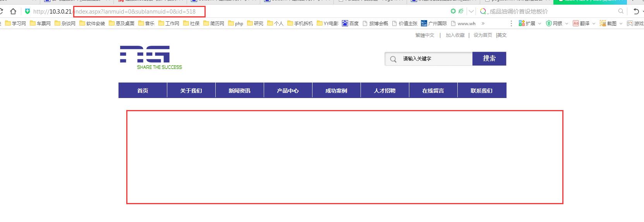644x222 pixels.
Task: Expand the 扩展 extensions dropdown arrow
Action: tap(539, 24)
